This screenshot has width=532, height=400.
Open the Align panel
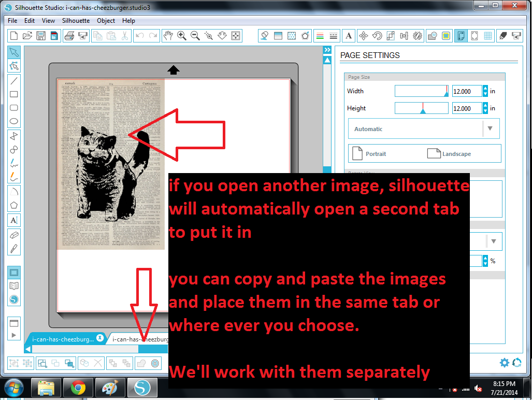(404, 36)
